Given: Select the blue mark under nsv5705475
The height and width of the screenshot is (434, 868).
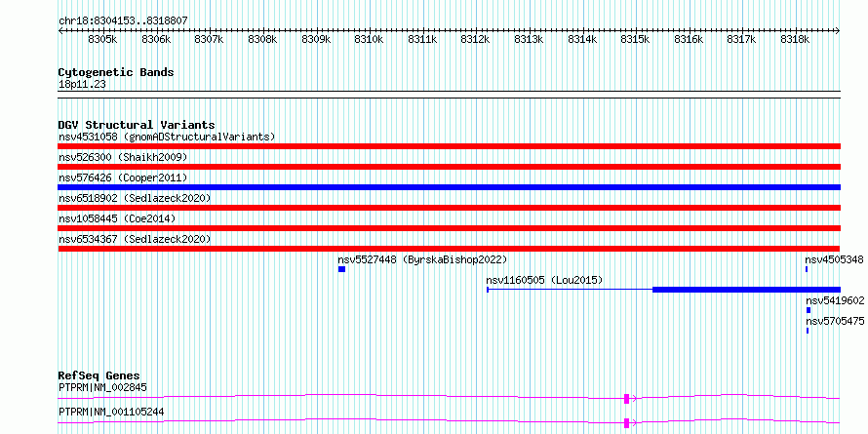Looking at the screenshot, I should pos(808,331).
